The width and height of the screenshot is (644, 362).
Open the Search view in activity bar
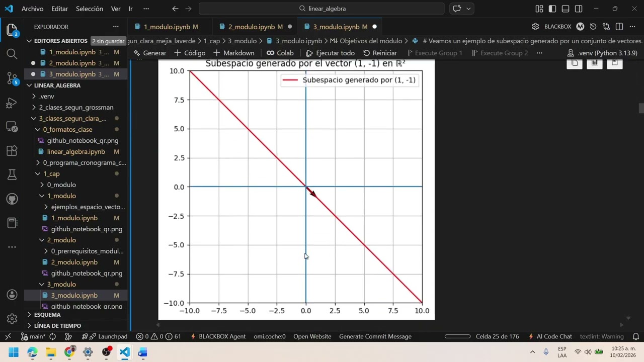click(x=12, y=54)
